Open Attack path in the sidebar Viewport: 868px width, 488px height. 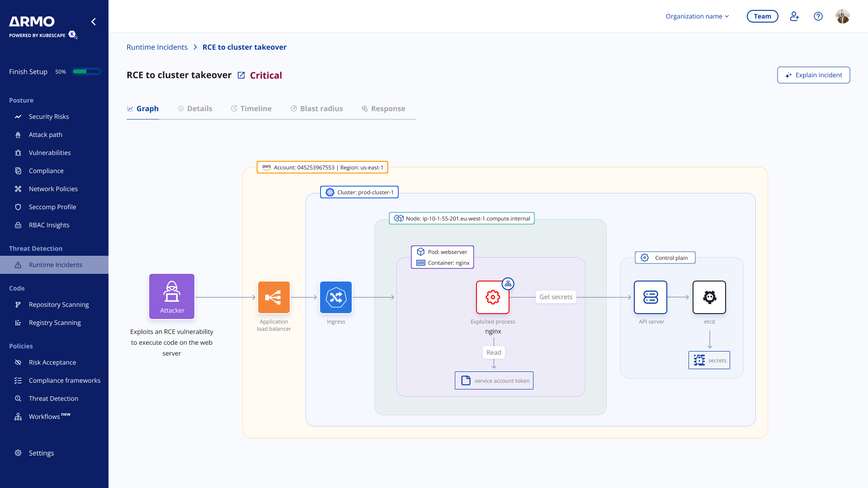coord(46,135)
